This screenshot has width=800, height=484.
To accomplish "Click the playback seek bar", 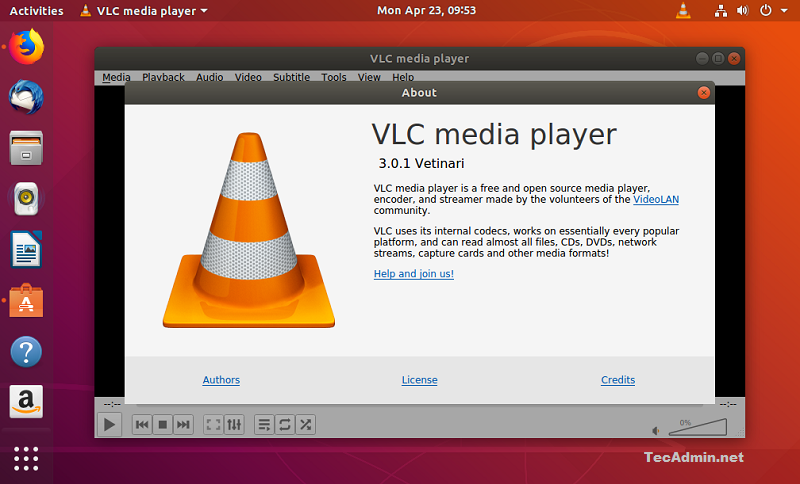I will [x=419, y=405].
